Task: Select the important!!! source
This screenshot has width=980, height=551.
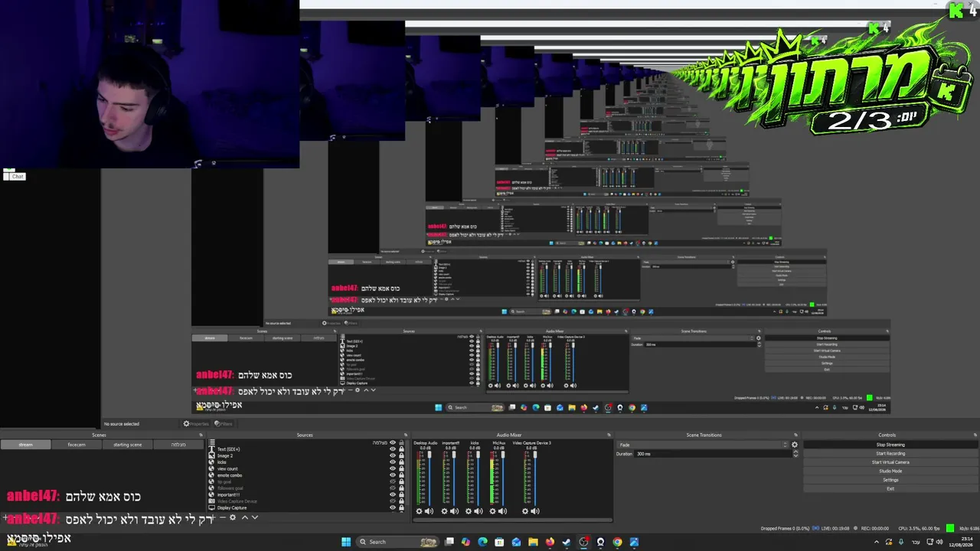Action: pos(228,495)
